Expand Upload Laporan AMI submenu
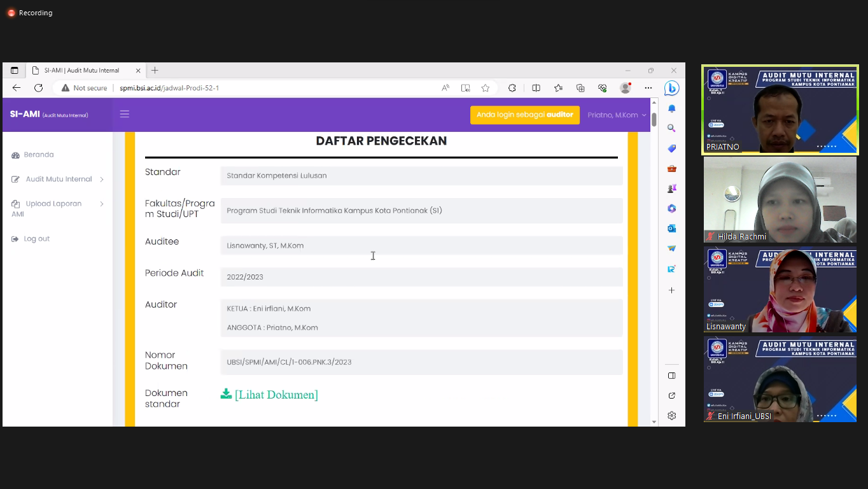The width and height of the screenshot is (868, 489). coord(58,209)
